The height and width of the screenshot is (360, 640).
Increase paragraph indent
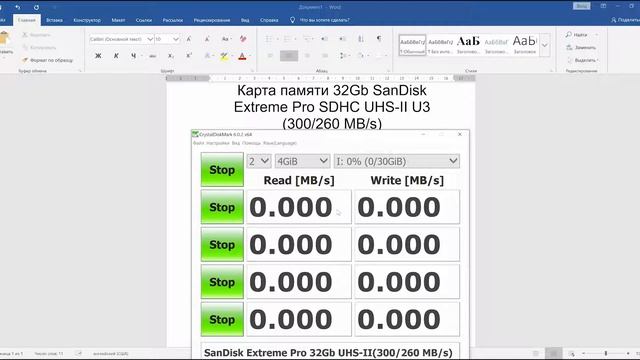tap(342, 39)
